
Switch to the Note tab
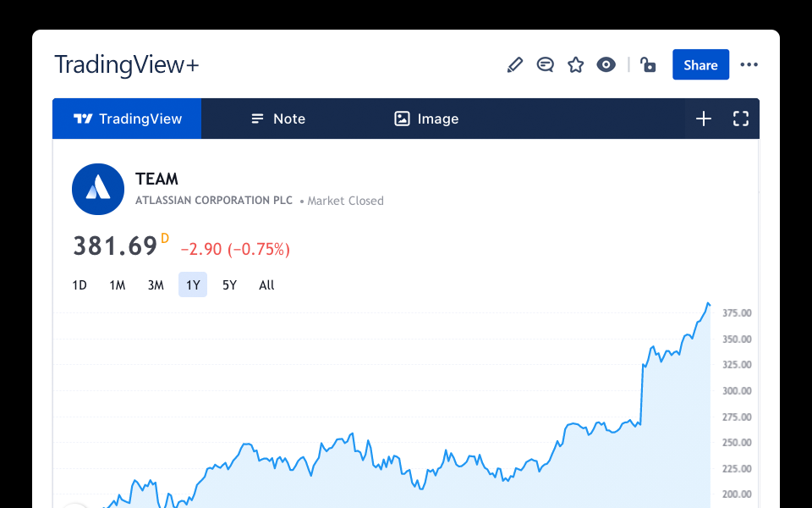[x=278, y=119]
